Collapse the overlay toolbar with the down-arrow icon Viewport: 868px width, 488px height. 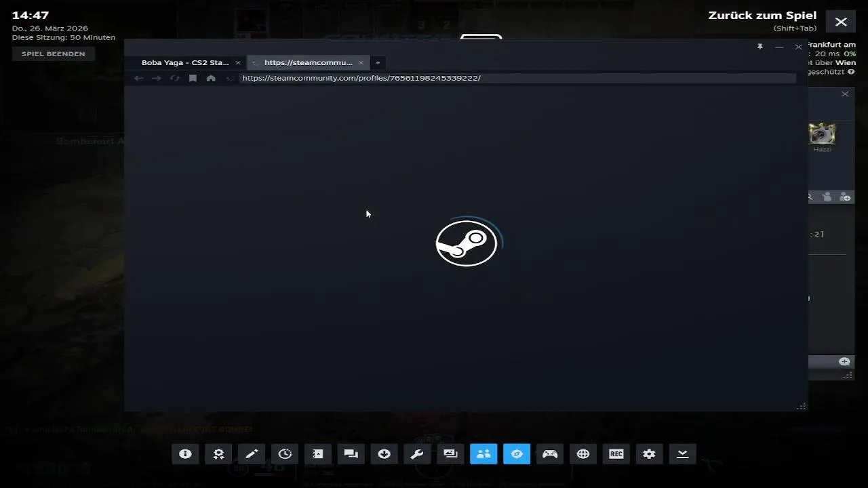pos(683,454)
